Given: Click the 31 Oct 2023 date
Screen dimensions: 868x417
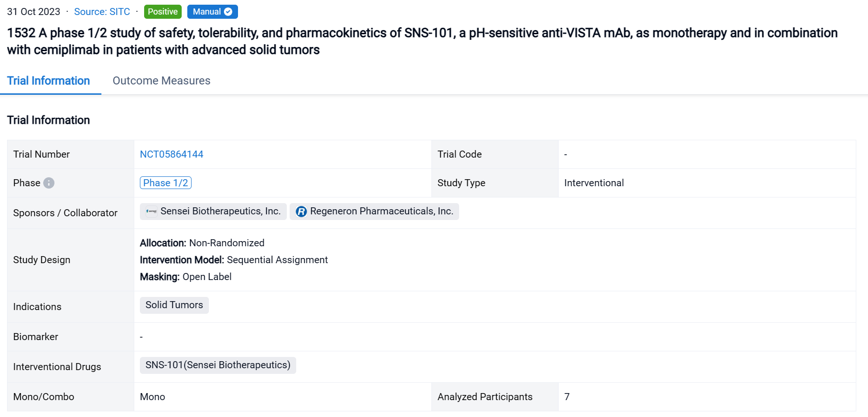Looking at the screenshot, I should point(34,12).
